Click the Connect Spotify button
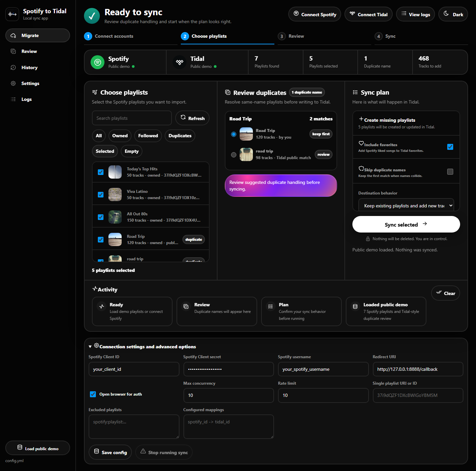Screen dimensions: 476x471 click(315, 14)
